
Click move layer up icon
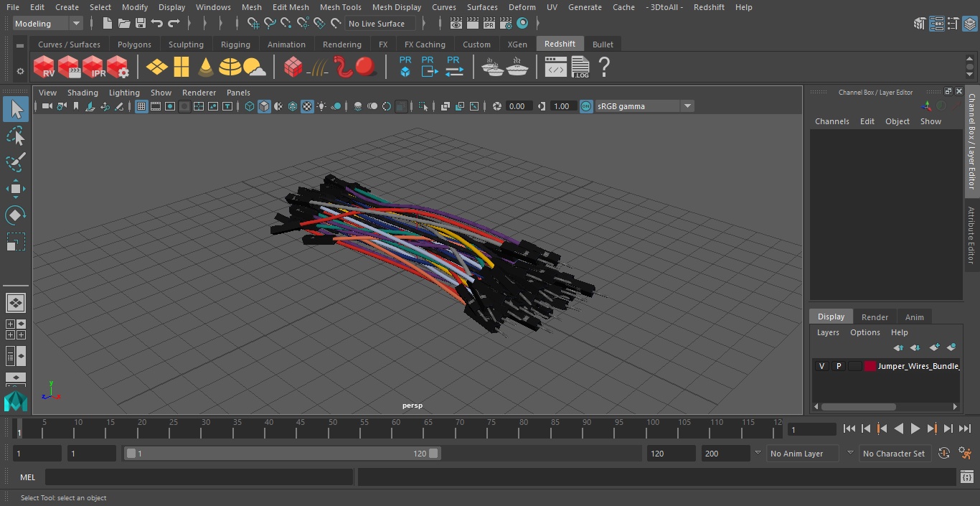click(x=898, y=347)
